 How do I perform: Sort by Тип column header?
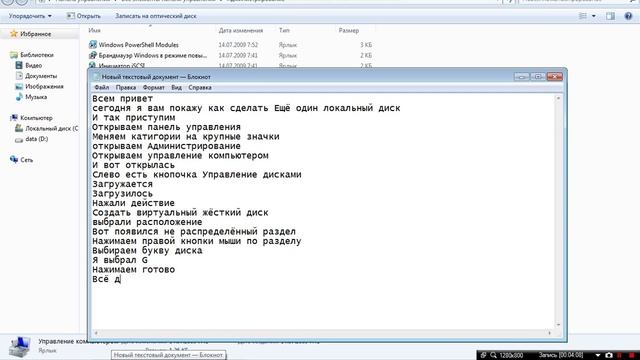tap(284, 30)
